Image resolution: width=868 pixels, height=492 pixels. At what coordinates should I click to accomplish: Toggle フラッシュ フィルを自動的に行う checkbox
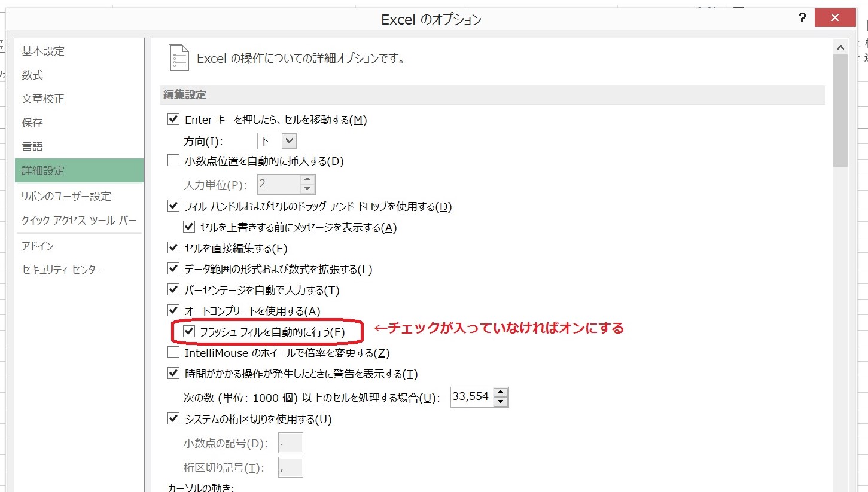(190, 331)
